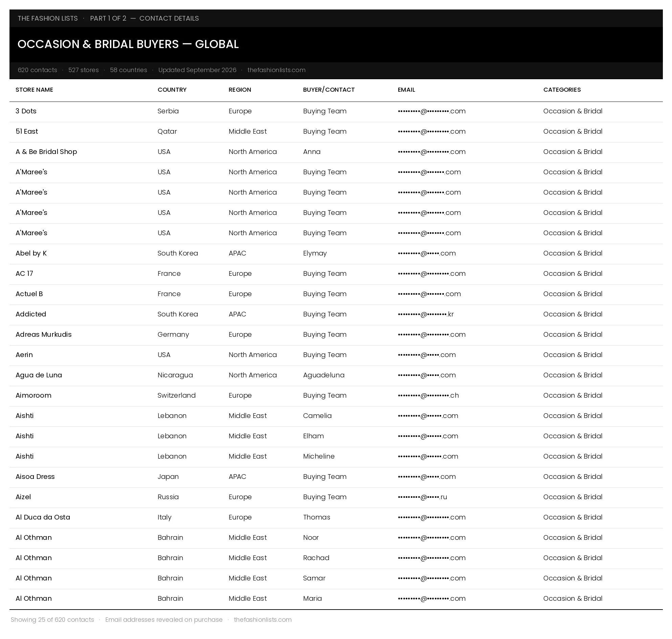Click the country cell "Germany"
Viewport: 672px width, 639px height.
pos(173,334)
